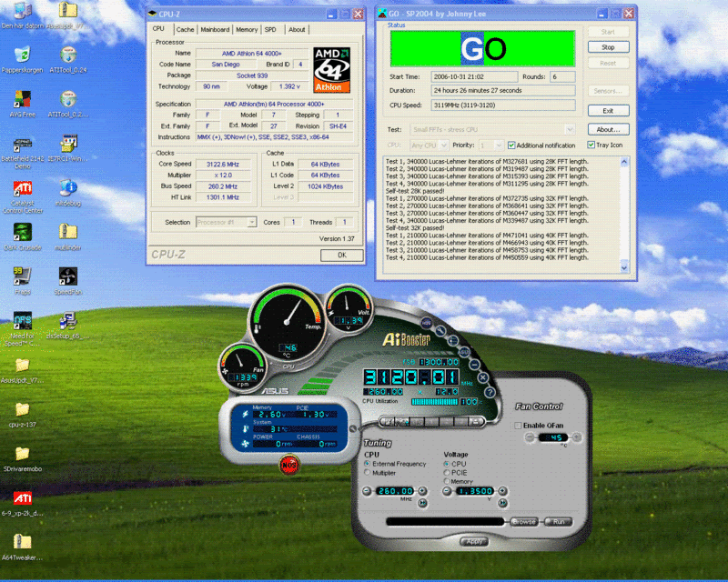Click the About... button in SP2004

pos(608,129)
